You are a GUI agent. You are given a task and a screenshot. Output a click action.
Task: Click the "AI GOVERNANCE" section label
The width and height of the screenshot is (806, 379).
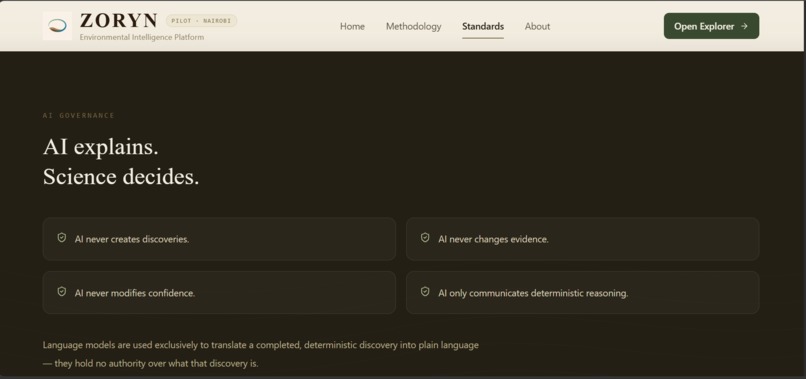[x=79, y=116]
